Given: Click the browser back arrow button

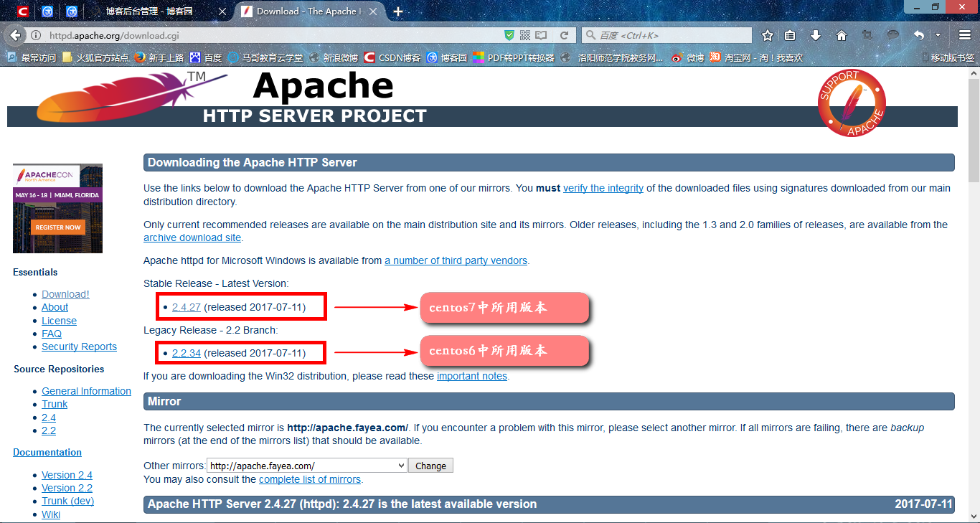Looking at the screenshot, I should tap(14, 34).
